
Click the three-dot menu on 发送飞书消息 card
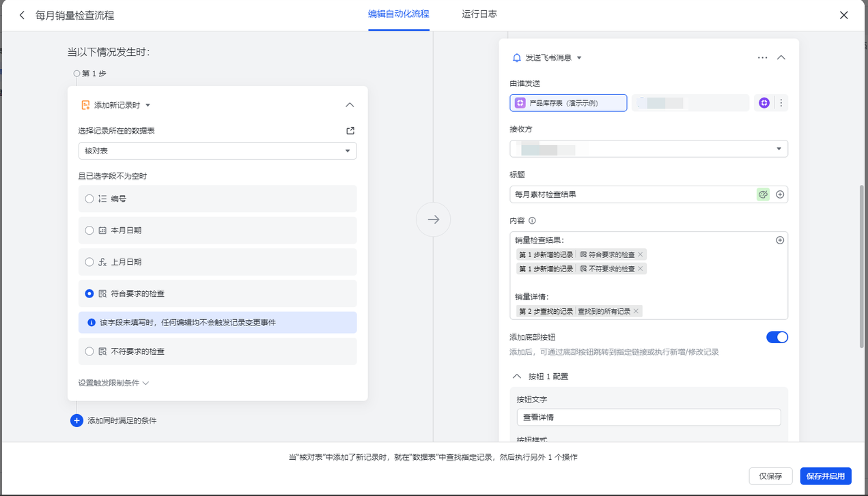click(762, 58)
